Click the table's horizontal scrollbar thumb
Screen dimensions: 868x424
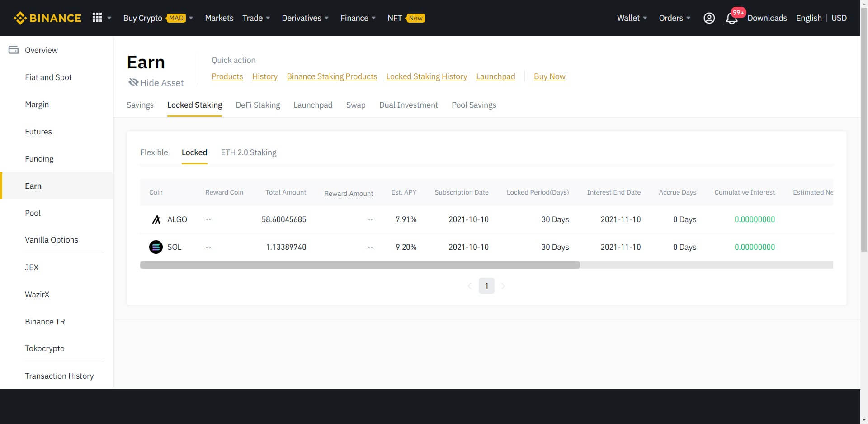(360, 265)
